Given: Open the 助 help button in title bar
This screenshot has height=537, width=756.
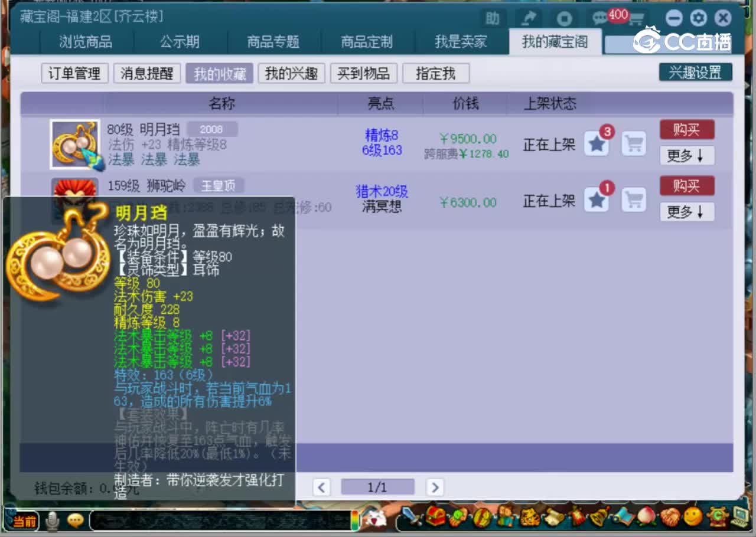Looking at the screenshot, I should point(493,18).
